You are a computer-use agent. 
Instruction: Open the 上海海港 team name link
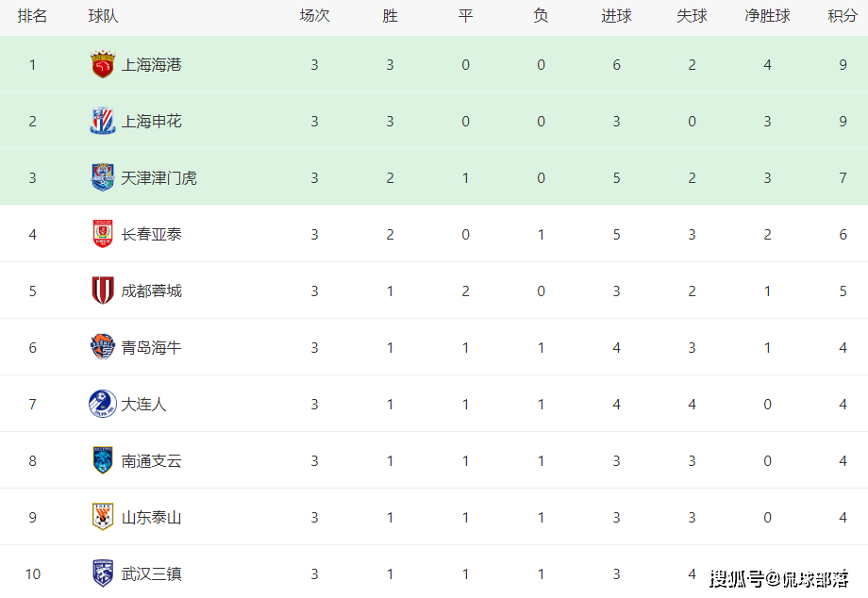tap(151, 65)
